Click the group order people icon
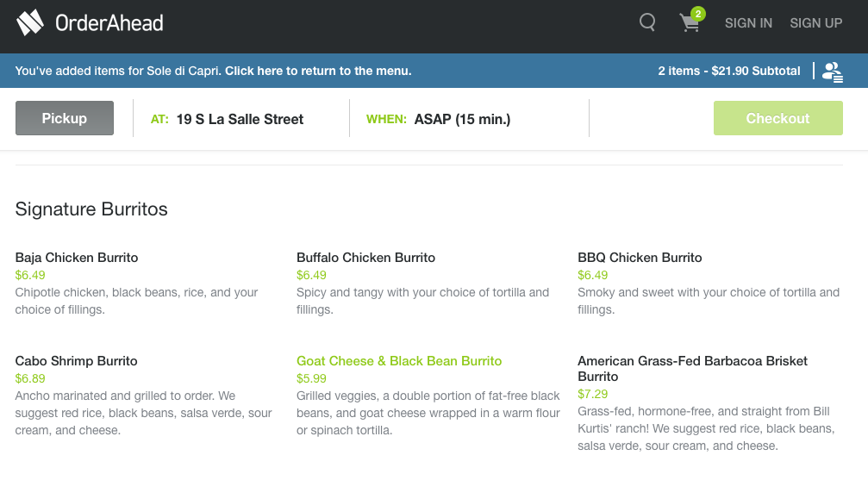The height and width of the screenshot is (480, 868). click(832, 72)
